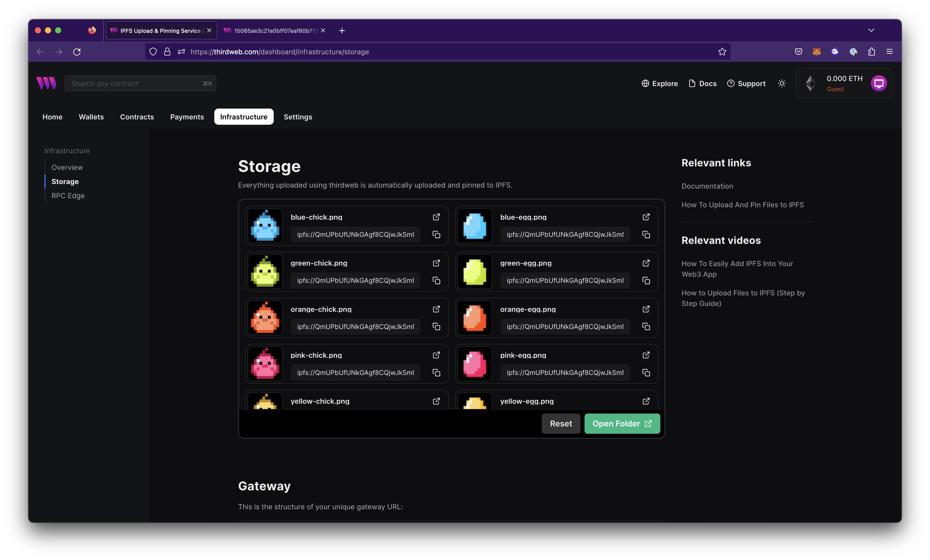Open the list all tabs chevron
Image resolution: width=930 pixels, height=560 pixels.
click(x=872, y=30)
